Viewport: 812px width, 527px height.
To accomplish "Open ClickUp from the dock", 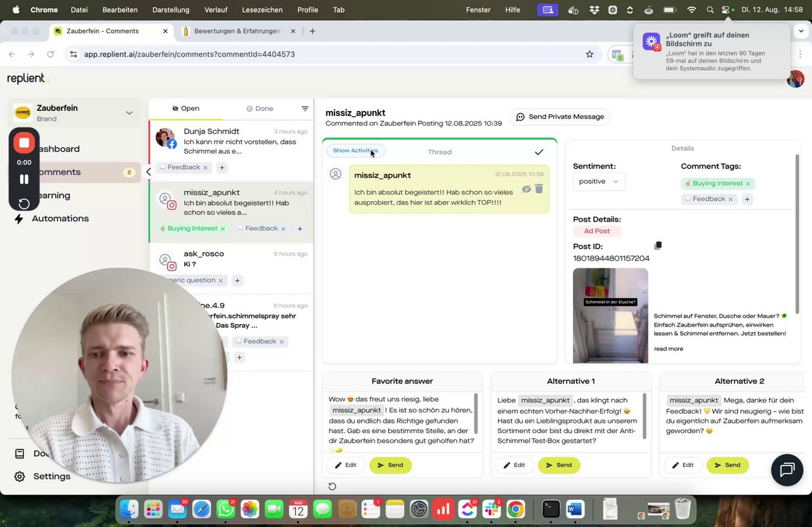I will coord(467,509).
